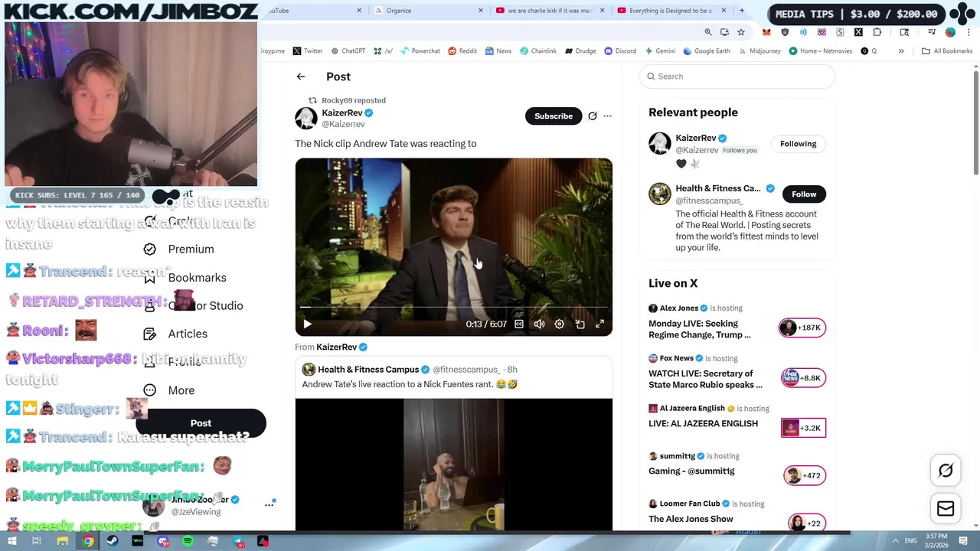Bookmark this page with star icon

point(741,32)
